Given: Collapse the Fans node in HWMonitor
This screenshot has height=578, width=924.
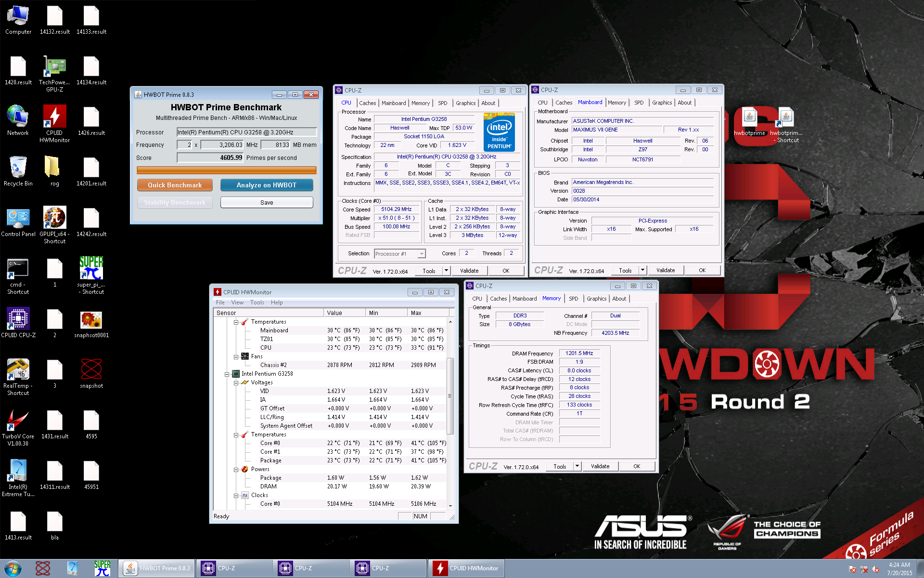Looking at the screenshot, I should tap(236, 356).
